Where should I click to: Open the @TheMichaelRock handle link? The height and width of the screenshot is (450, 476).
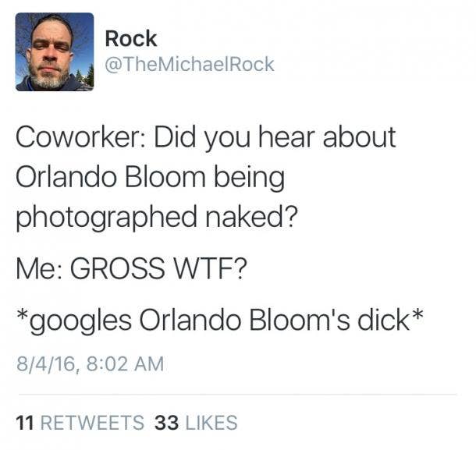coord(190,64)
